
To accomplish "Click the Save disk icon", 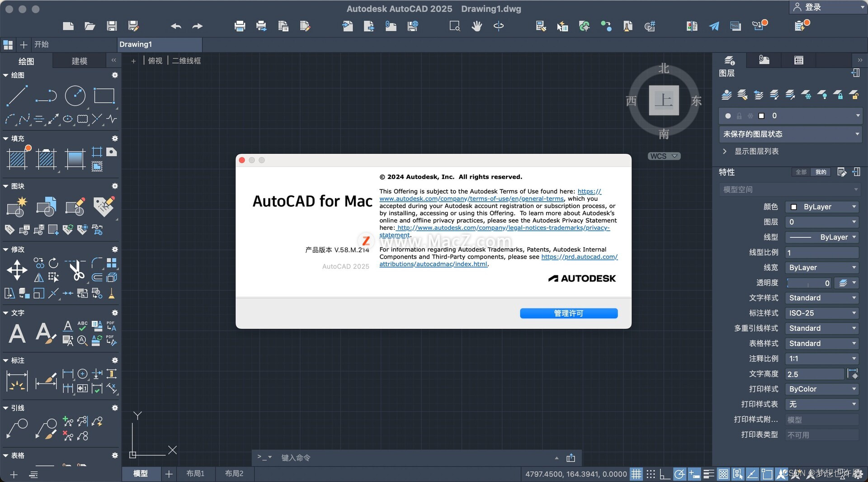I will pyautogui.click(x=112, y=26).
